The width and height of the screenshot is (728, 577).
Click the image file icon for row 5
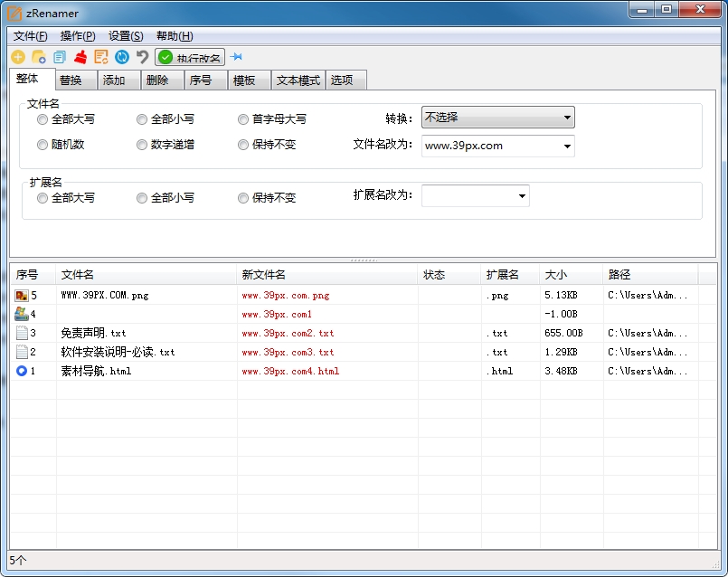click(x=22, y=295)
